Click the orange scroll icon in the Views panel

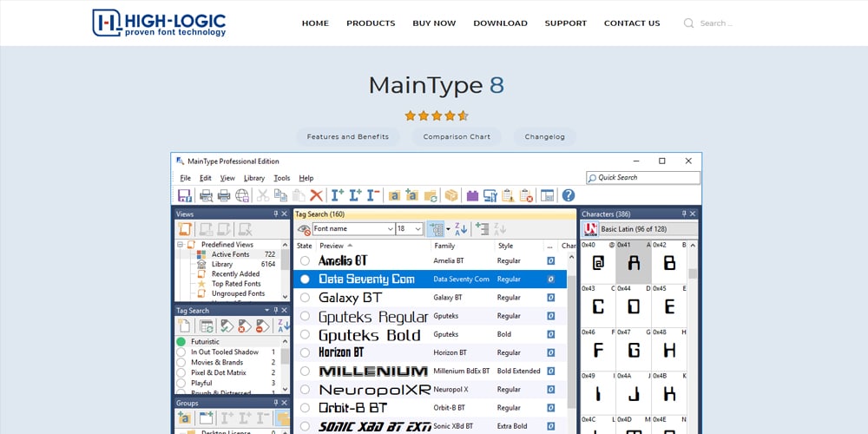[185, 229]
